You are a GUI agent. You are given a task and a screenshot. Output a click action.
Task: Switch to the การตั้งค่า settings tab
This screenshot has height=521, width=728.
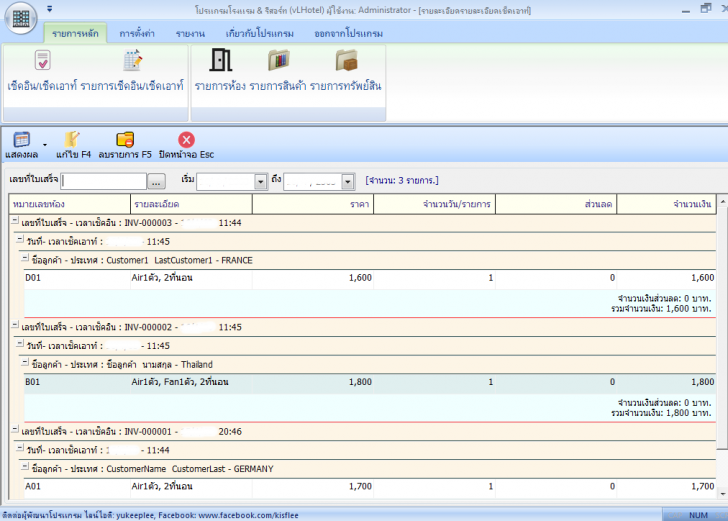point(136,33)
